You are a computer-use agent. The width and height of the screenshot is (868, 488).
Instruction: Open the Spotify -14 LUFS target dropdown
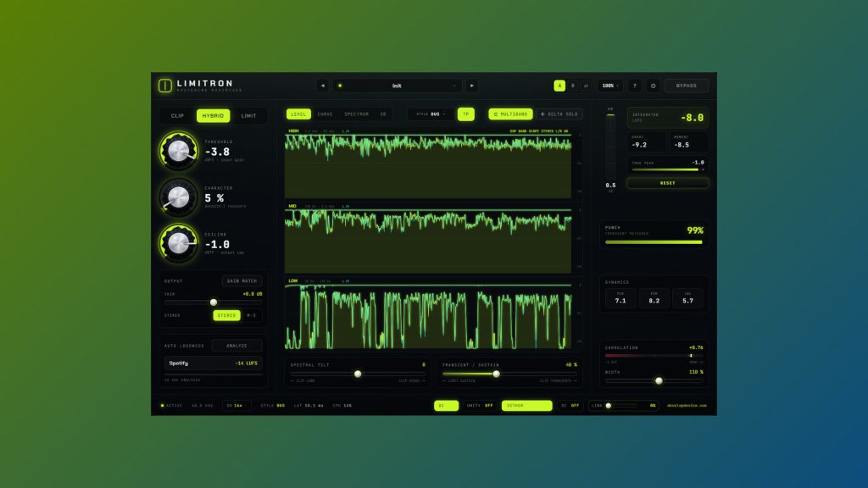pyautogui.click(x=213, y=363)
